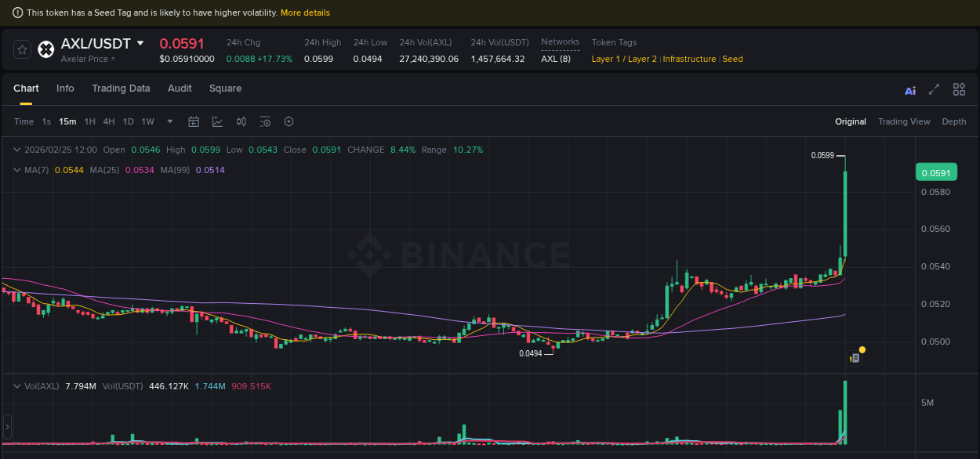
Task: Open the widgets grid icon
Action: [959, 89]
